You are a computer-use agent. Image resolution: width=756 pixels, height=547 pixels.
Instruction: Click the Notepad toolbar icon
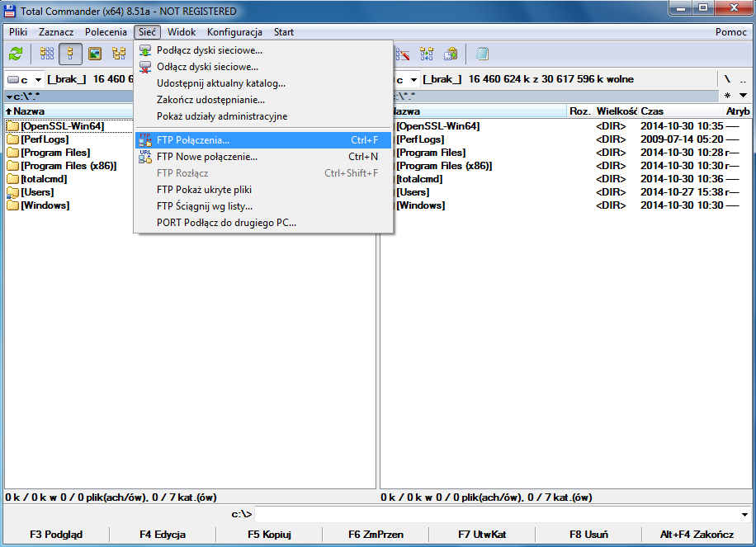pyautogui.click(x=482, y=54)
